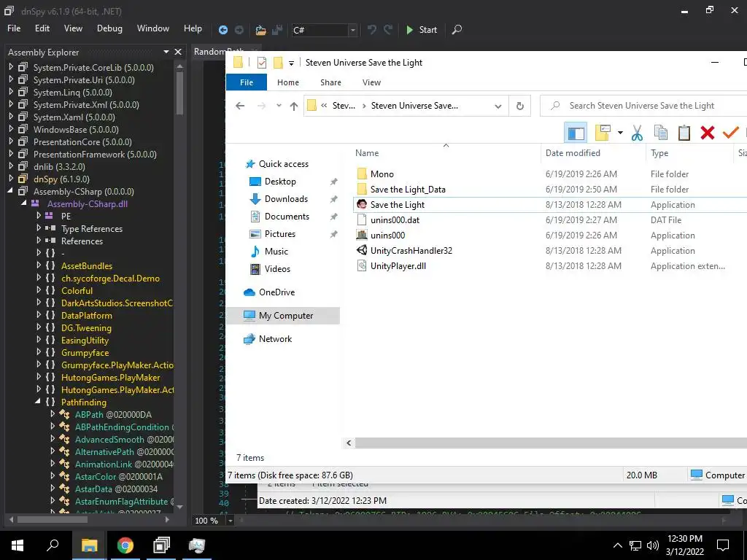Click dnSpy search magnifier icon
The width and height of the screenshot is (747, 560).
[x=457, y=29]
